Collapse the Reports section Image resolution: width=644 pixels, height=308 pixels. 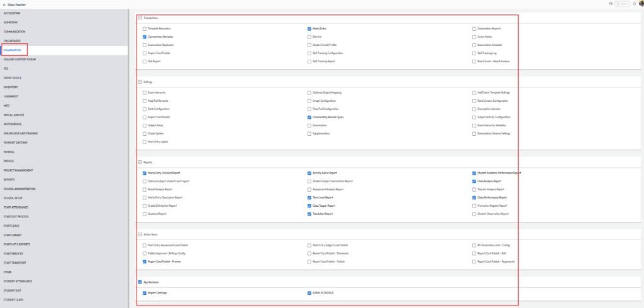[x=140, y=162]
